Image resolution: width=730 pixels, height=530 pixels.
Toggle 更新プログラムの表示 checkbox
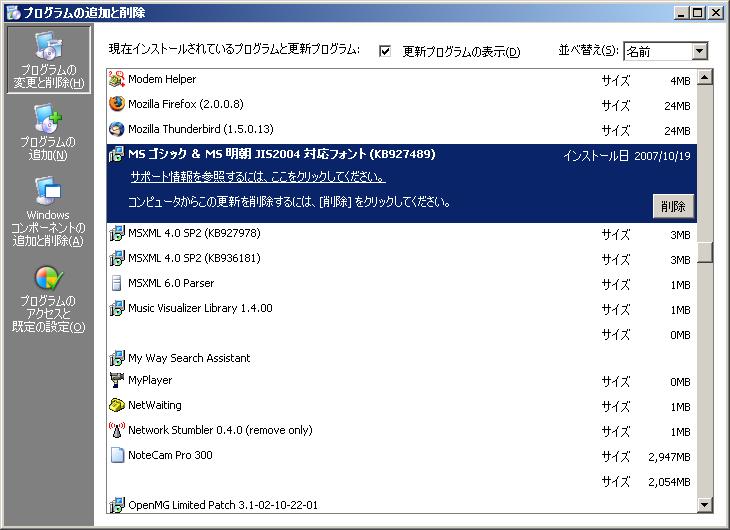click(385, 51)
